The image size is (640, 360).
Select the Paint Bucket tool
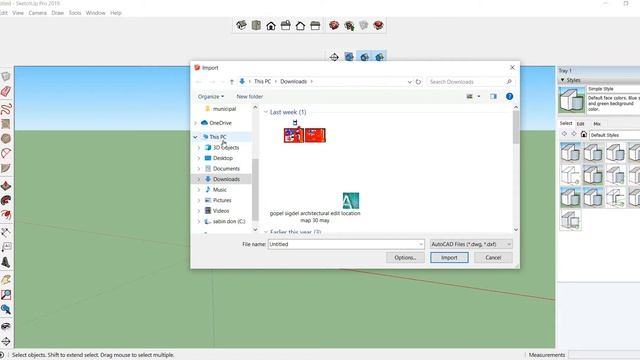coord(6,280)
